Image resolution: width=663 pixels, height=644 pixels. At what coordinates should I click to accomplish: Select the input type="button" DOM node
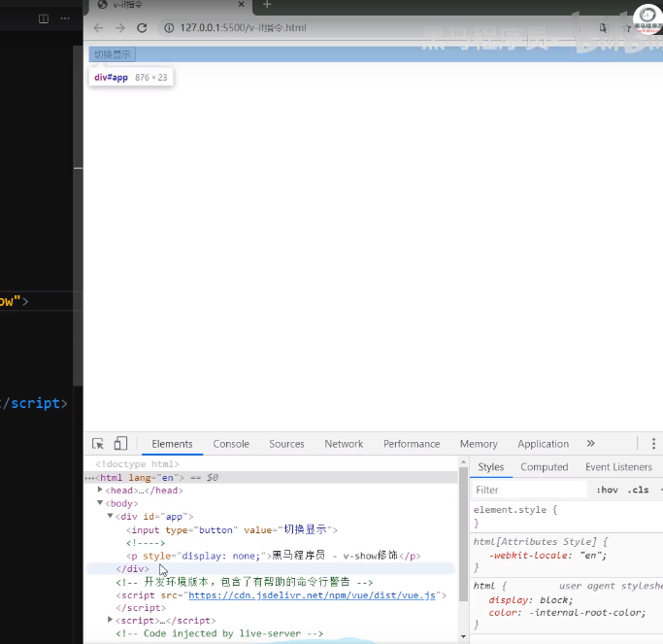tap(232, 529)
